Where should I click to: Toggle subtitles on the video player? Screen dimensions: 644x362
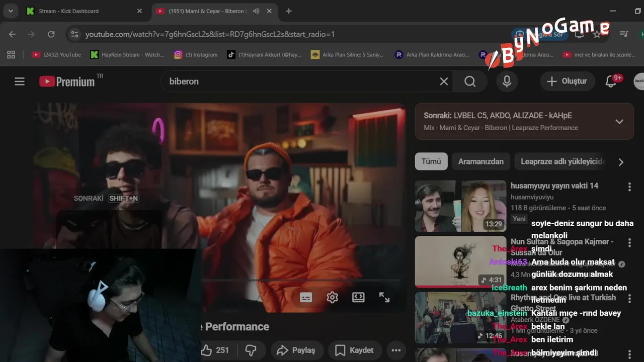point(306,297)
